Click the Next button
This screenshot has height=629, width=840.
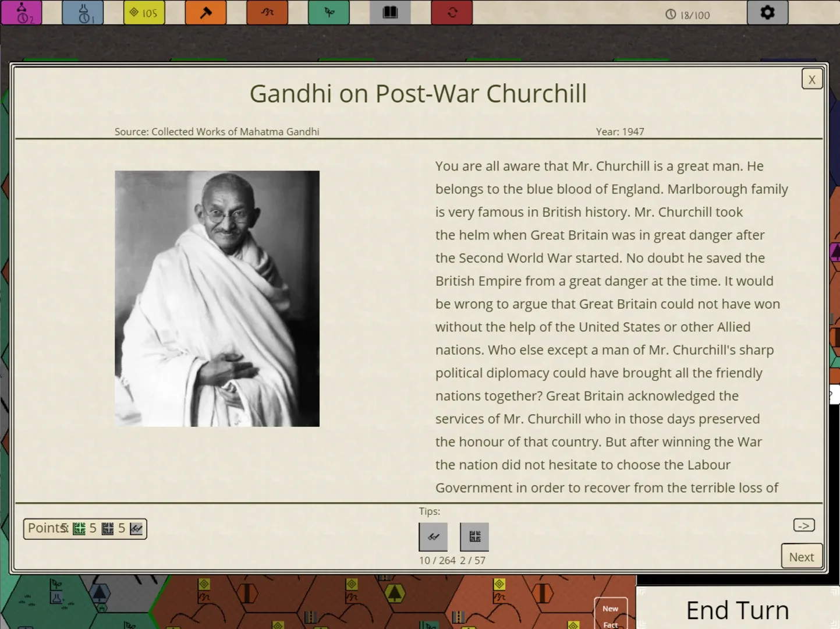coord(801,557)
